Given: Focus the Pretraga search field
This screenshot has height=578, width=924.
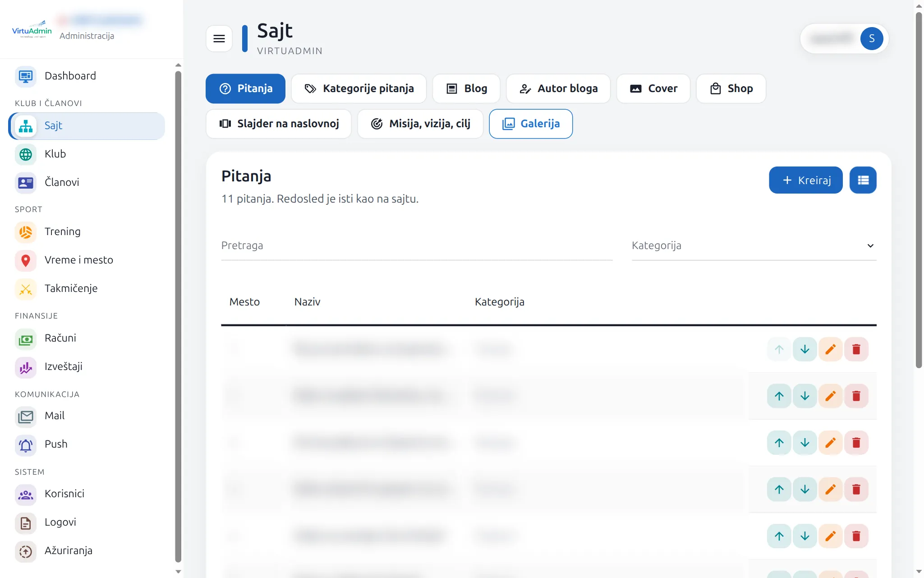Looking at the screenshot, I should 417,246.
